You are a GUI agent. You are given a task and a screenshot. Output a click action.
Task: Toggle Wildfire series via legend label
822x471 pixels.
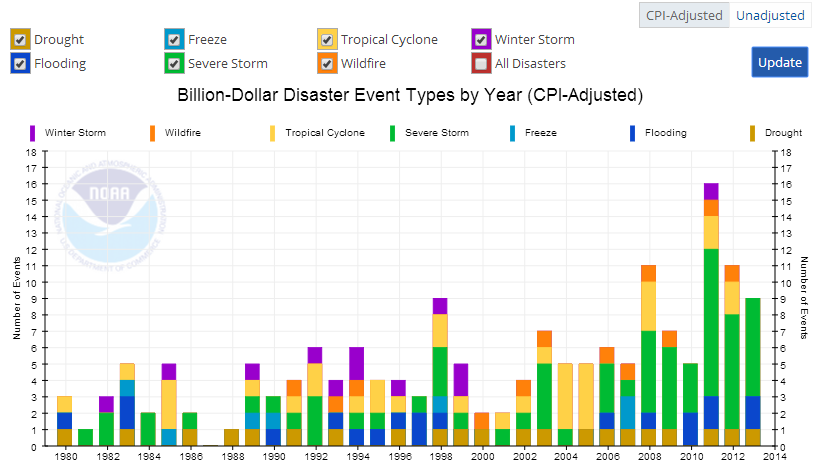(183, 133)
